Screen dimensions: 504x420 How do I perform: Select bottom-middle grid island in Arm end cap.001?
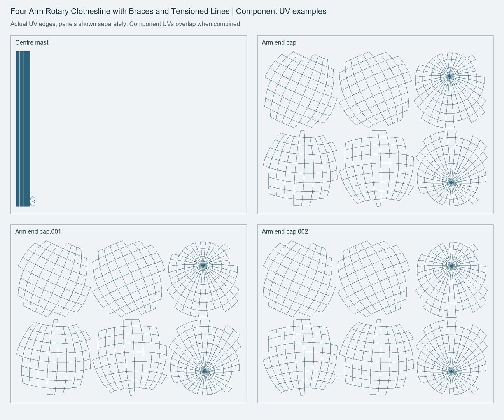pos(132,357)
